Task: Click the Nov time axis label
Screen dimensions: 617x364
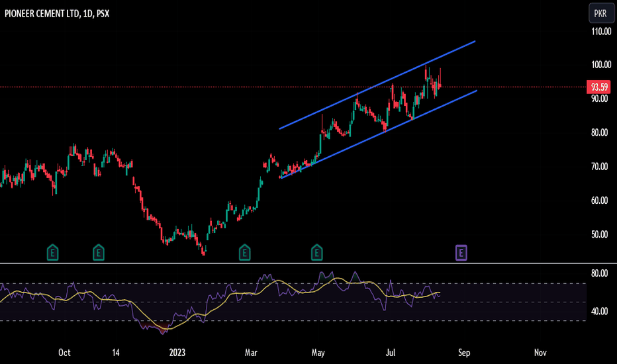Action: pyautogui.click(x=540, y=353)
